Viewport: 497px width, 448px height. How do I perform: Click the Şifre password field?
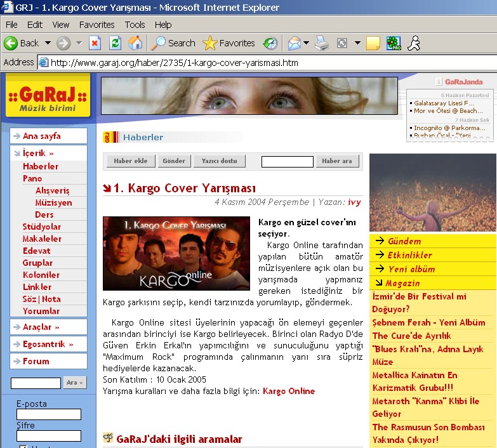(x=49, y=436)
